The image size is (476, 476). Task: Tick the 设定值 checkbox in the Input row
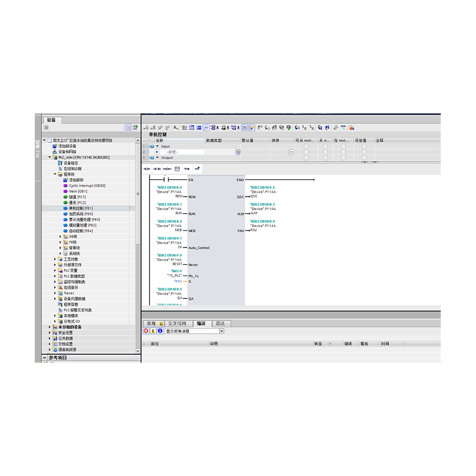(x=364, y=146)
